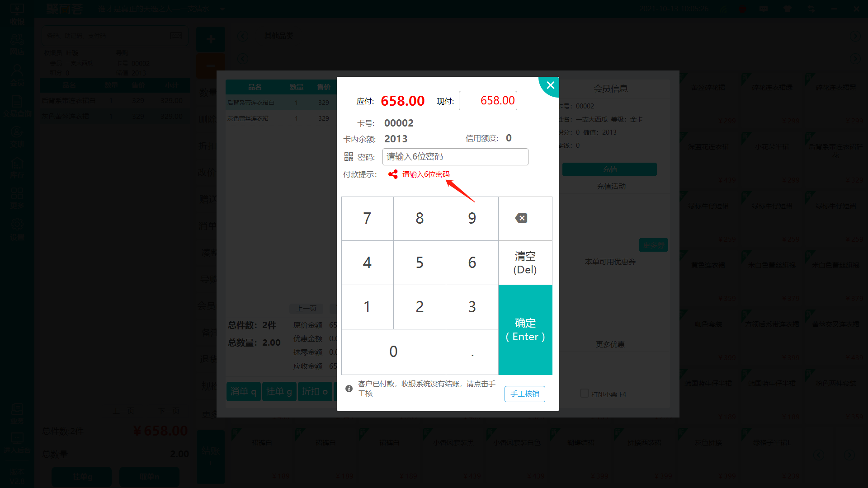Click the backspace icon on the keypad
The image size is (868, 488).
tap(521, 218)
